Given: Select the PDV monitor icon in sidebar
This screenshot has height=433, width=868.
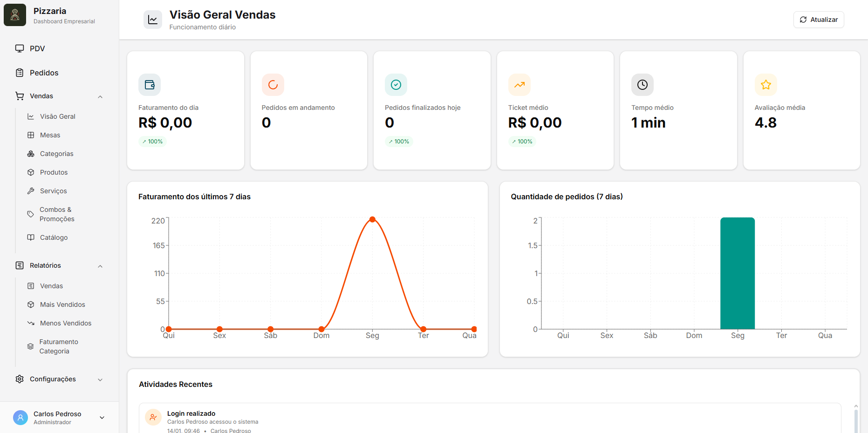Looking at the screenshot, I should [20, 48].
